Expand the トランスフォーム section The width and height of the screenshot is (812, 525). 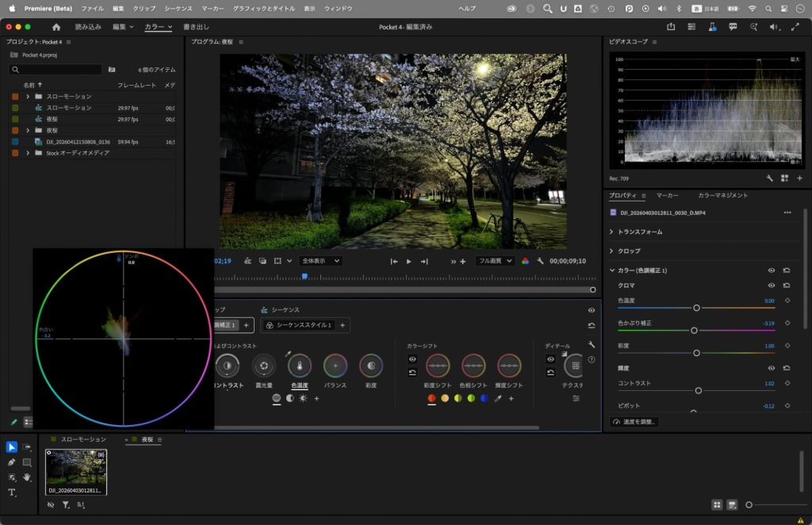[x=611, y=232]
